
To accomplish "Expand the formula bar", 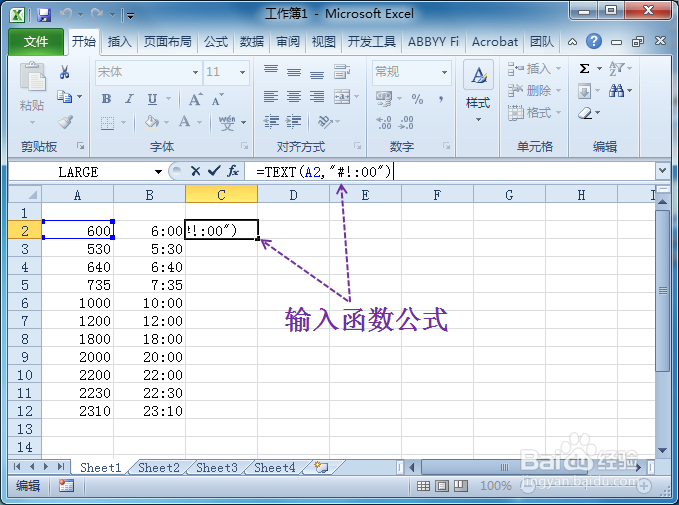I will (662, 170).
